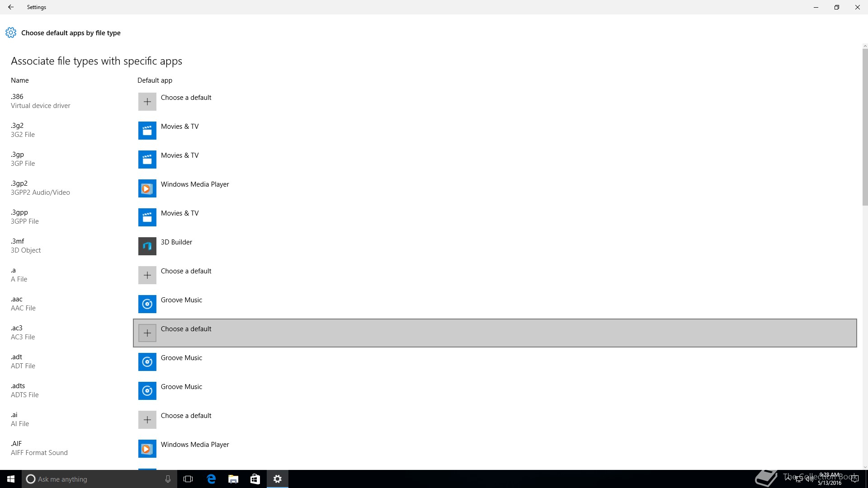The width and height of the screenshot is (868, 488).
Task: Open the Action Center notification icon
Action: pyautogui.click(x=854, y=479)
